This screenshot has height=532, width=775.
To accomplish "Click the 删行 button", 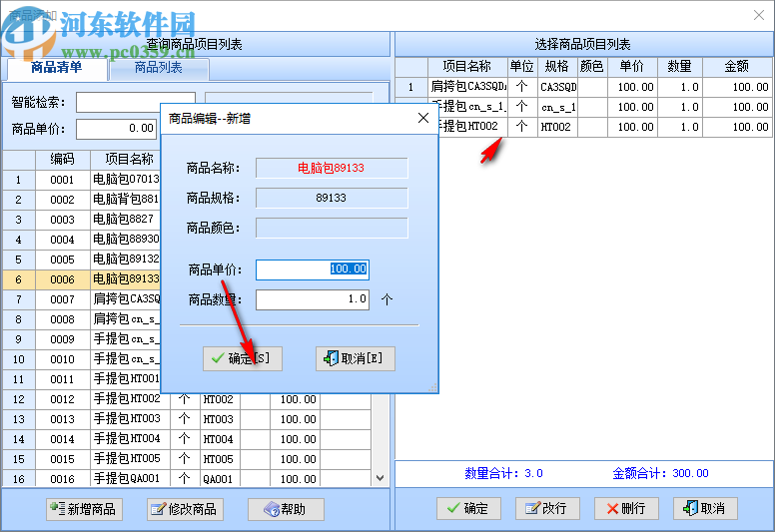I will pos(626,508).
